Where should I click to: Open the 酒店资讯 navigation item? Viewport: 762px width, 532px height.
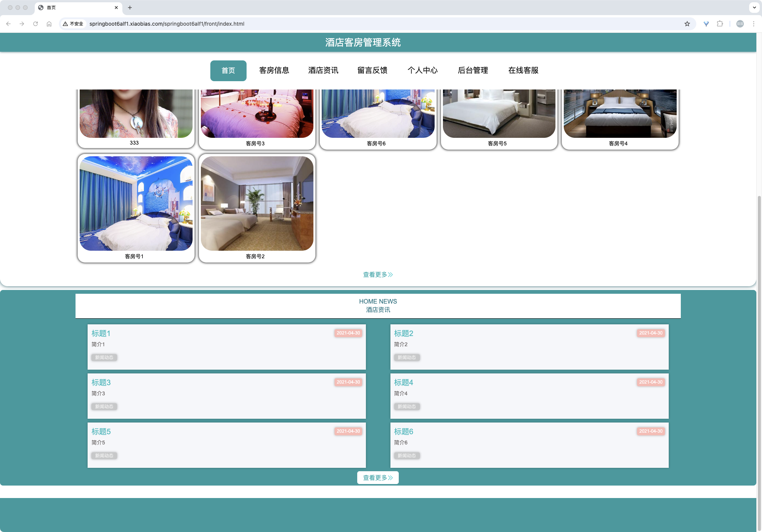323,71
